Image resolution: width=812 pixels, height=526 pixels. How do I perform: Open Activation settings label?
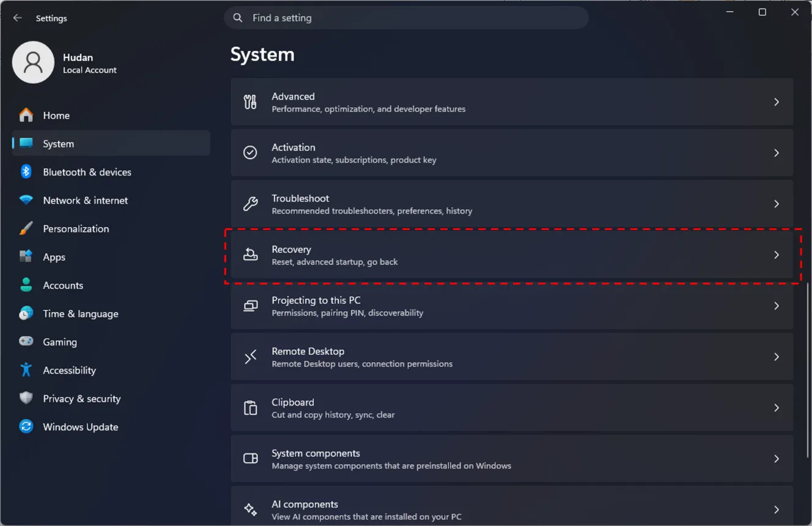click(x=293, y=147)
